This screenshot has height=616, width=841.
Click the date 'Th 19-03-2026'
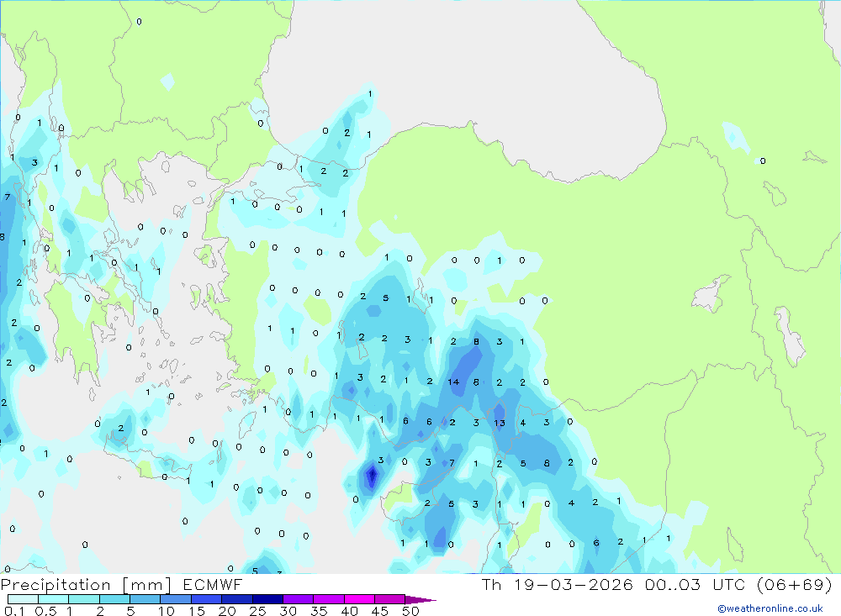point(557,585)
